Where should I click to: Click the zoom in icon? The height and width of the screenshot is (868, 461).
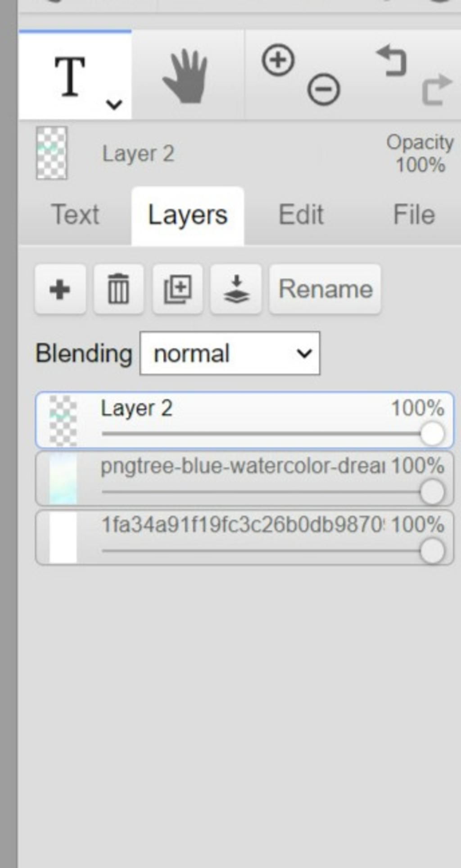278,60
